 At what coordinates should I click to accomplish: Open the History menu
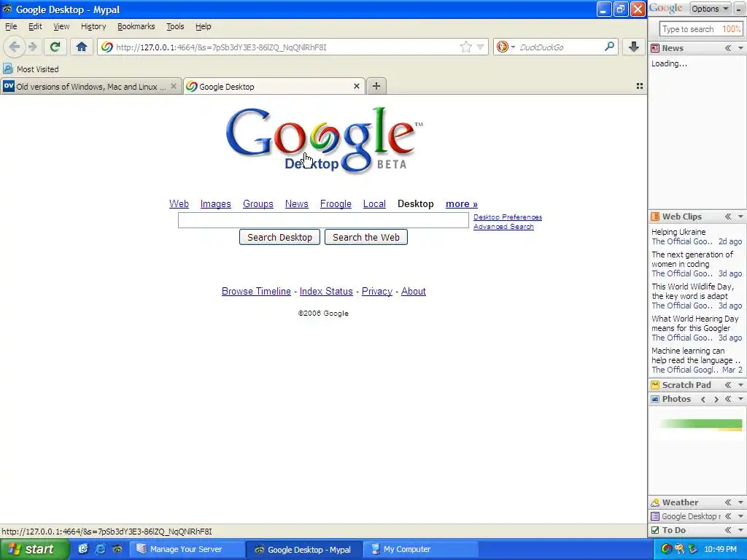tap(93, 26)
